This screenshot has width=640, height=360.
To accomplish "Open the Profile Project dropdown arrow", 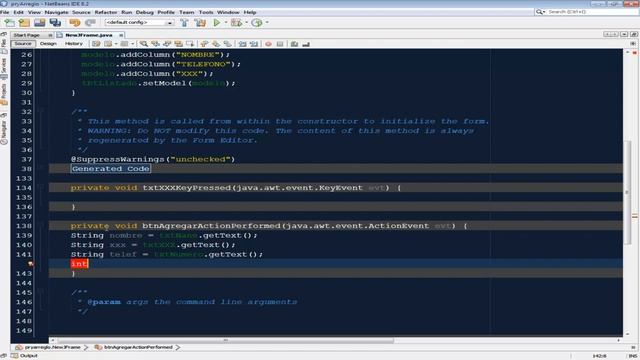I will point(267,22).
